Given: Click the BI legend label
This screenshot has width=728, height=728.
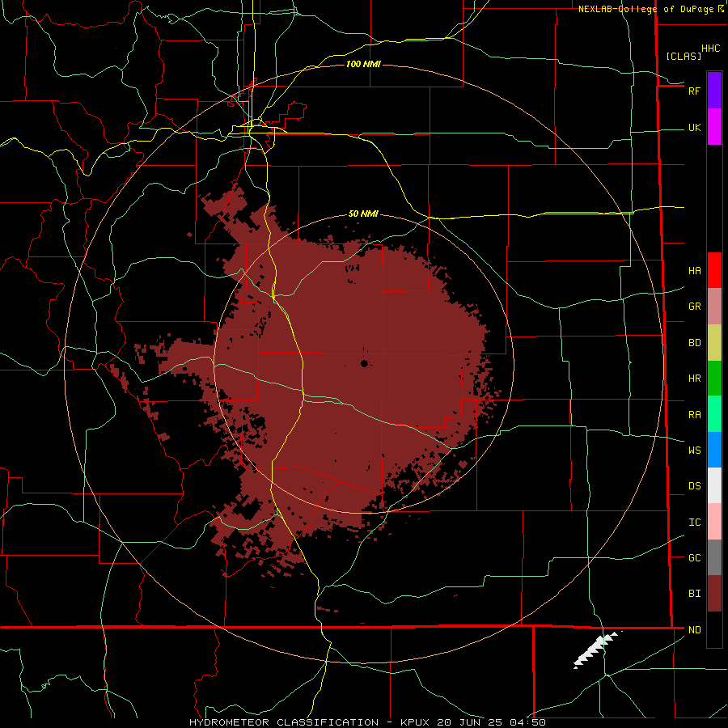Looking at the screenshot, I should [x=694, y=594].
